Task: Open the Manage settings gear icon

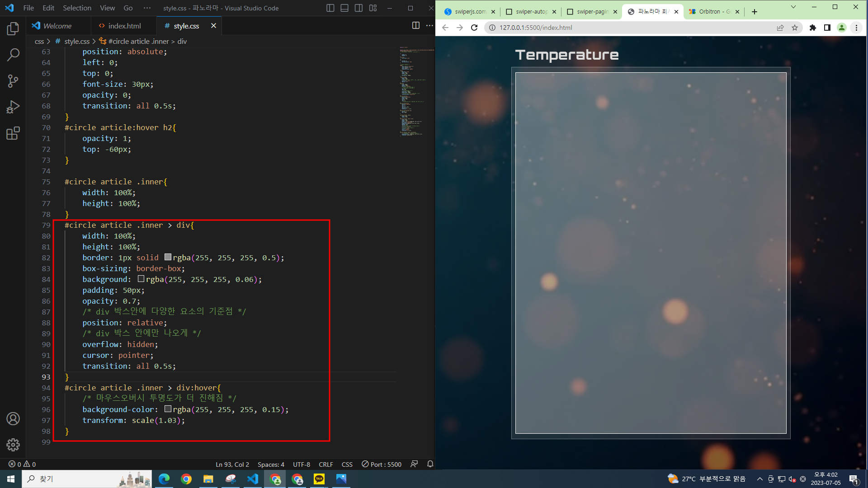Action: [13, 445]
